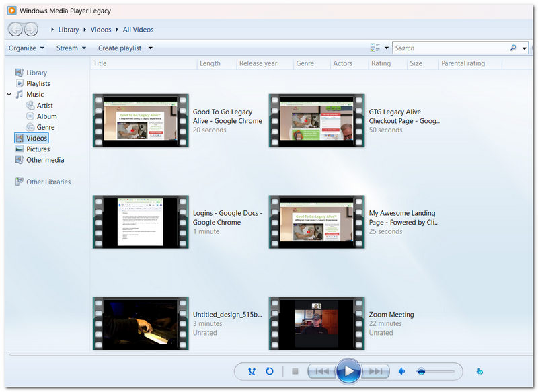
Task: Open the Organize dropdown menu
Action: tap(26, 48)
